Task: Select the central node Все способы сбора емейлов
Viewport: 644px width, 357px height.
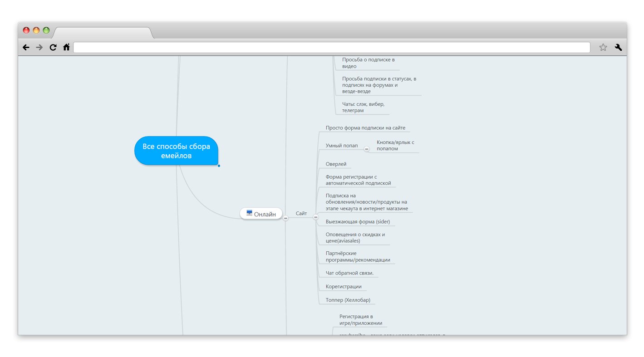Action: [176, 151]
